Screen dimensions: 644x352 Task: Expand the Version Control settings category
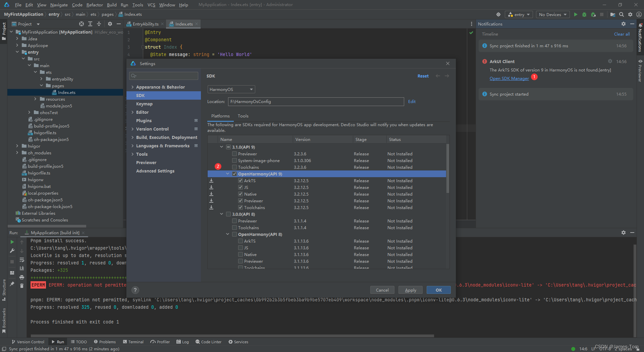[x=132, y=129]
